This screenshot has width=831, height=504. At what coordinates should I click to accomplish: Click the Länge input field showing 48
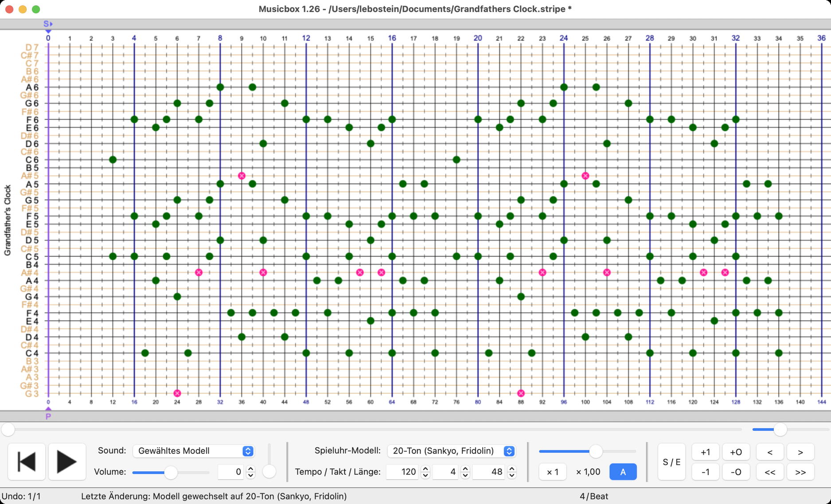489,472
